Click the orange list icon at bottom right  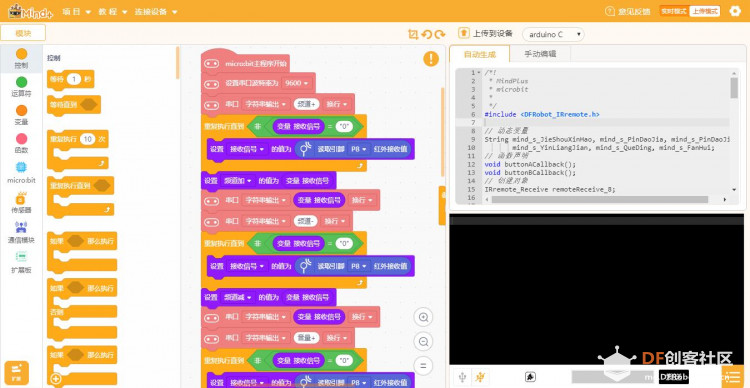click(x=732, y=376)
